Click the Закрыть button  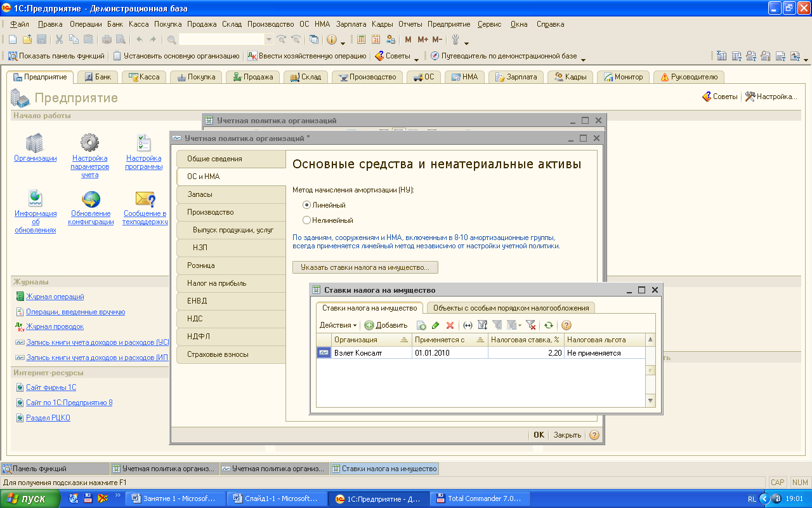567,435
